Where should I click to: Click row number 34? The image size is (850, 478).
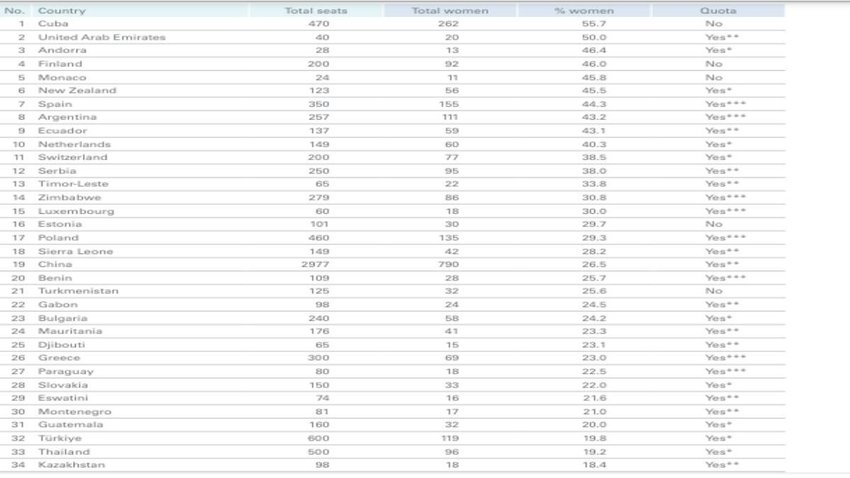pos(18,463)
